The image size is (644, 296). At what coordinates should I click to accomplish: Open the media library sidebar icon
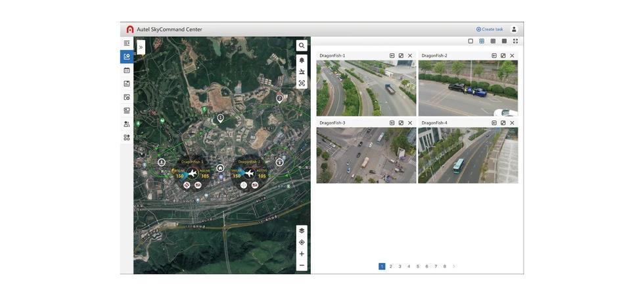pos(127,111)
